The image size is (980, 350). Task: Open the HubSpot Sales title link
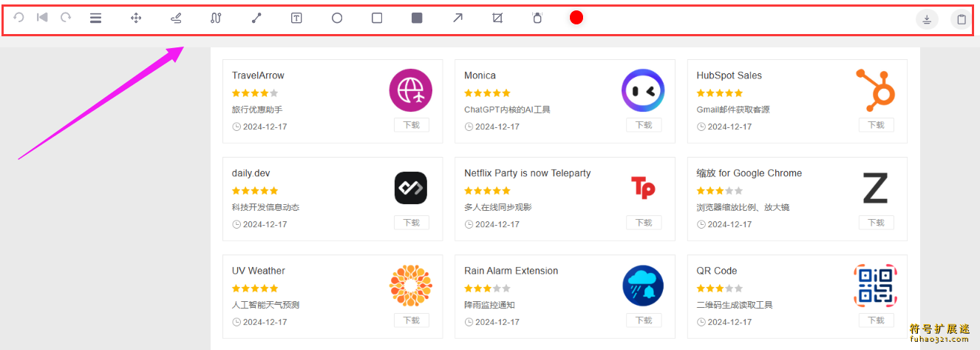729,75
